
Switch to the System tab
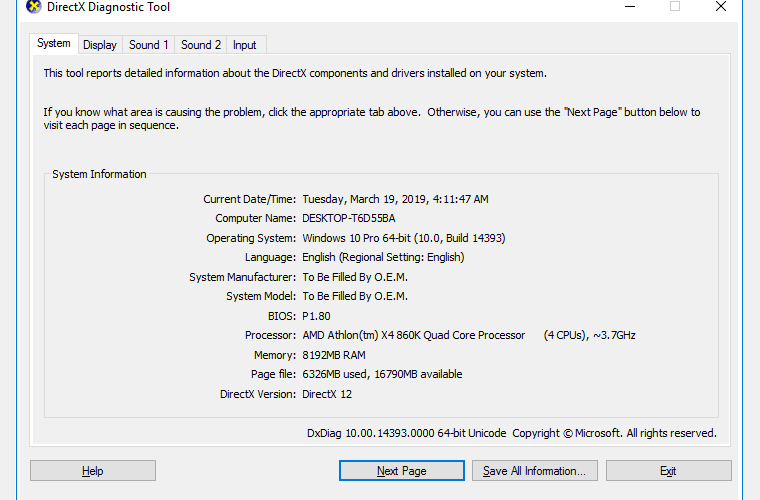coord(54,44)
